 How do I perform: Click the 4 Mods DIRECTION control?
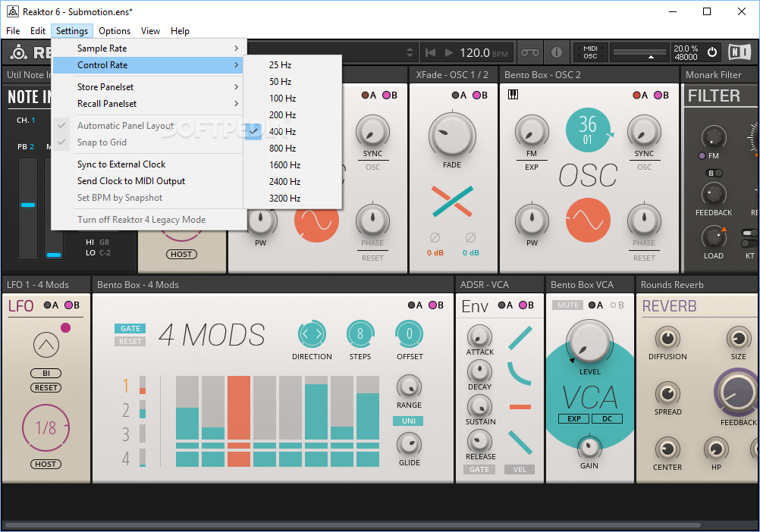312,334
